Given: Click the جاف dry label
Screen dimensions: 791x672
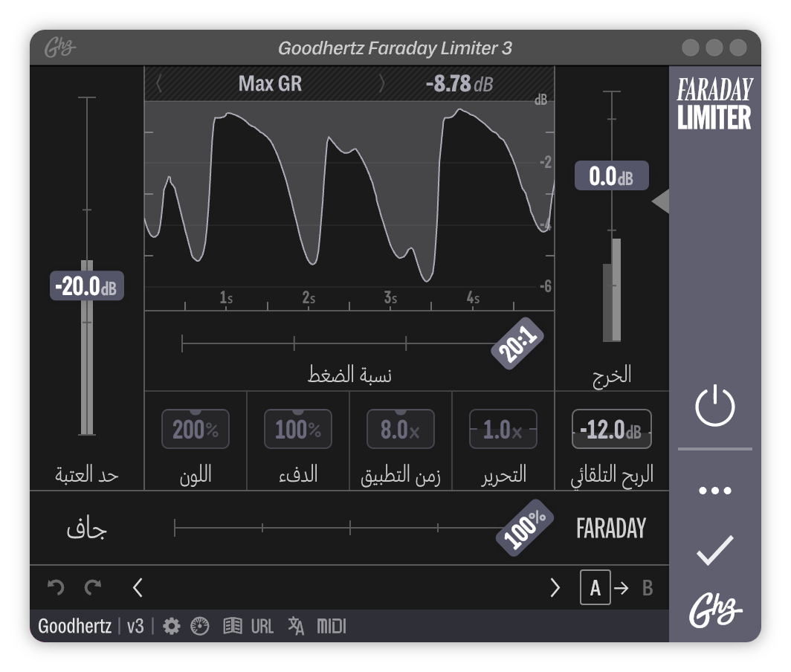Looking at the screenshot, I should [x=86, y=529].
